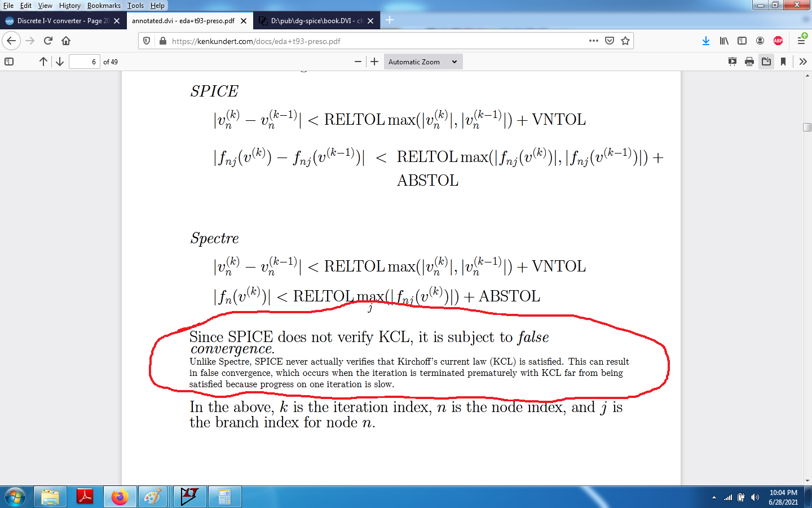Show the browser sidebars
The width and height of the screenshot is (812, 508).
coord(742,41)
